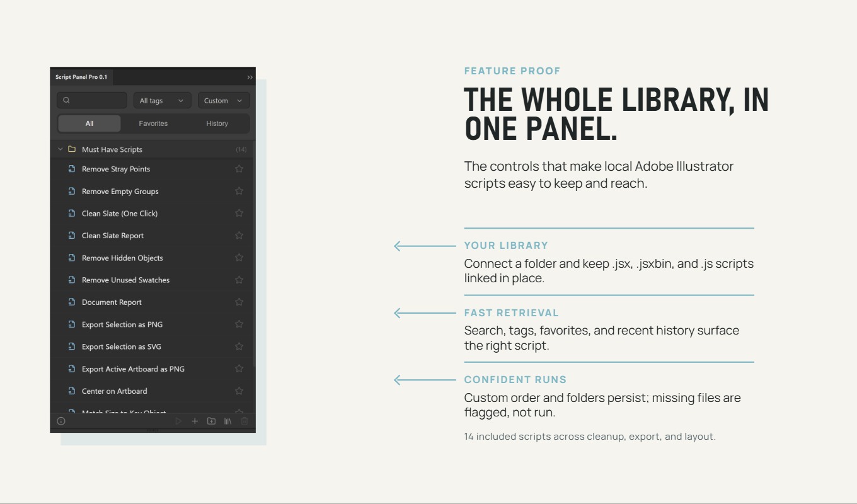Select the Remove Empty Groups script name
Screen dimensions: 857x504
(120, 192)
